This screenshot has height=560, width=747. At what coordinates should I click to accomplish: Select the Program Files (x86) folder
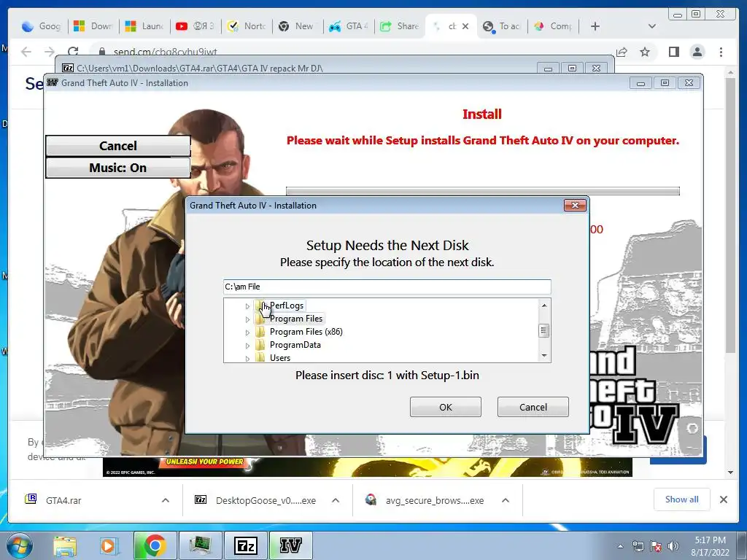coord(306,332)
